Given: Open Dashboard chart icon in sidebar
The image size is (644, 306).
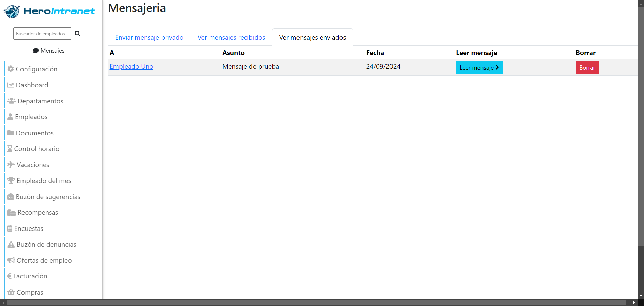Looking at the screenshot, I should click(x=11, y=85).
